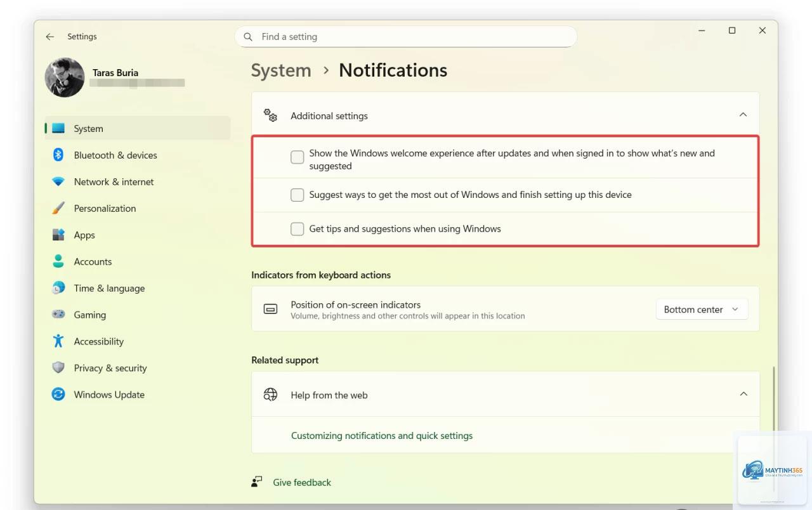The image size is (812, 510).
Task: Click the Give feedback link
Action: 302,483
